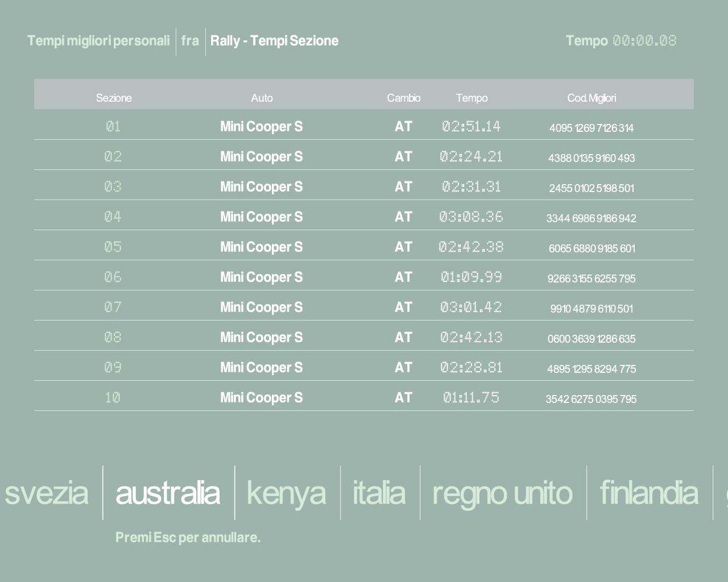This screenshot has width=728, height=582.
Task: Switch to the kenya rally tab
Action: pyautogui.click(x=287, y=493)
